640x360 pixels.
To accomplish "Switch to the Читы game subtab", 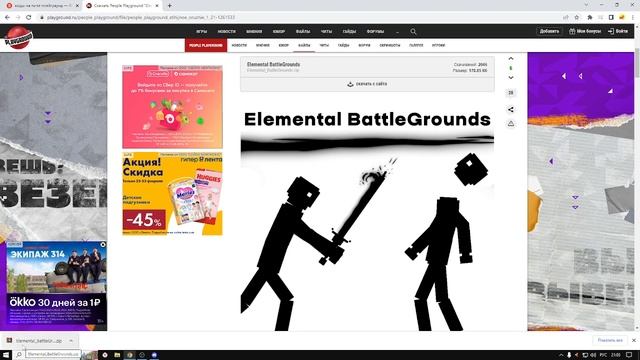I will click(x=324, y=45).
